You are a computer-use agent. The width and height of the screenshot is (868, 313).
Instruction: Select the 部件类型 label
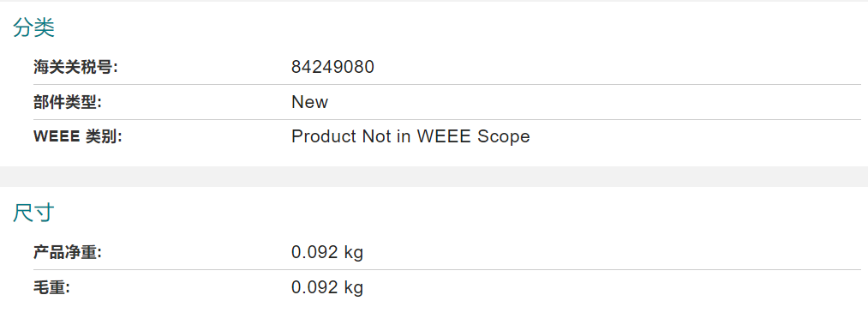pyautogui.click(x=68, y=102)
